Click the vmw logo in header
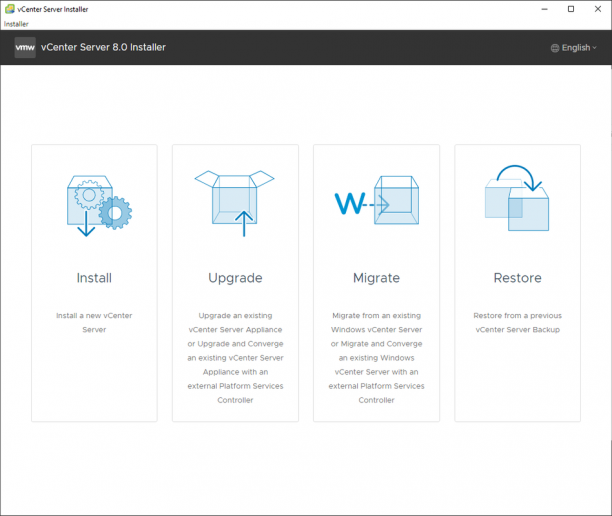612x516 pixels. tap(25, 48)
